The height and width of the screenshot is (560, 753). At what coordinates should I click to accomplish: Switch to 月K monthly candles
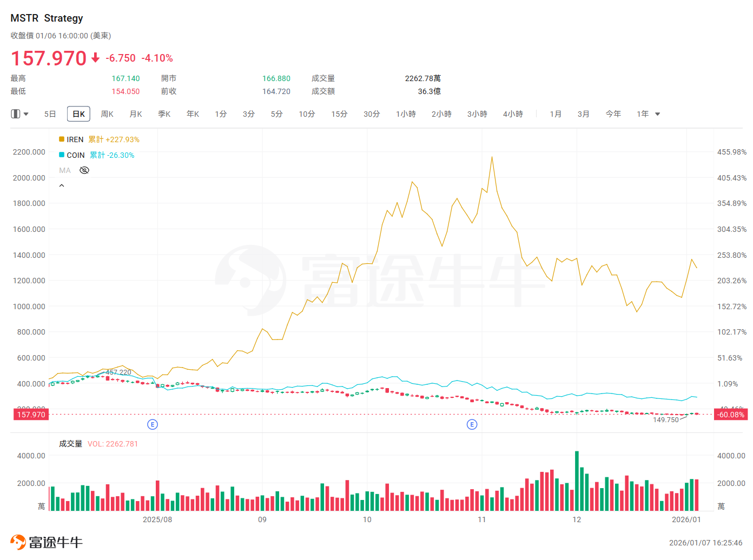[135, 114]
